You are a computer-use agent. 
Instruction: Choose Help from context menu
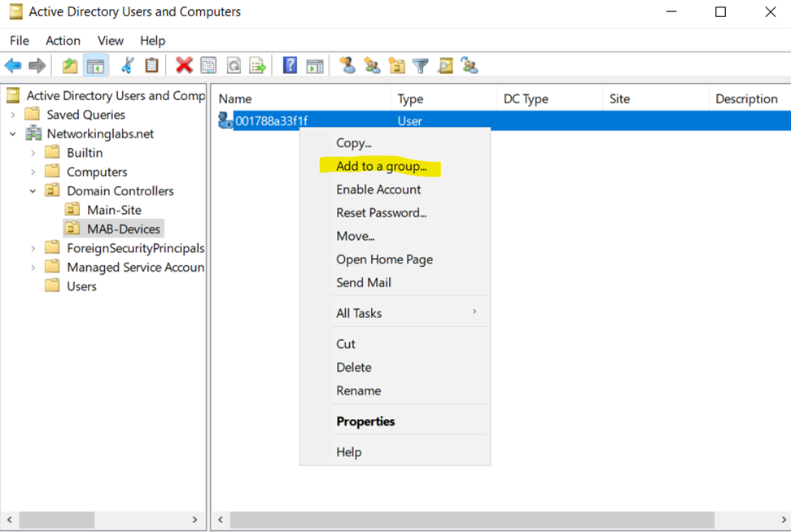click(x=395, y=451)
